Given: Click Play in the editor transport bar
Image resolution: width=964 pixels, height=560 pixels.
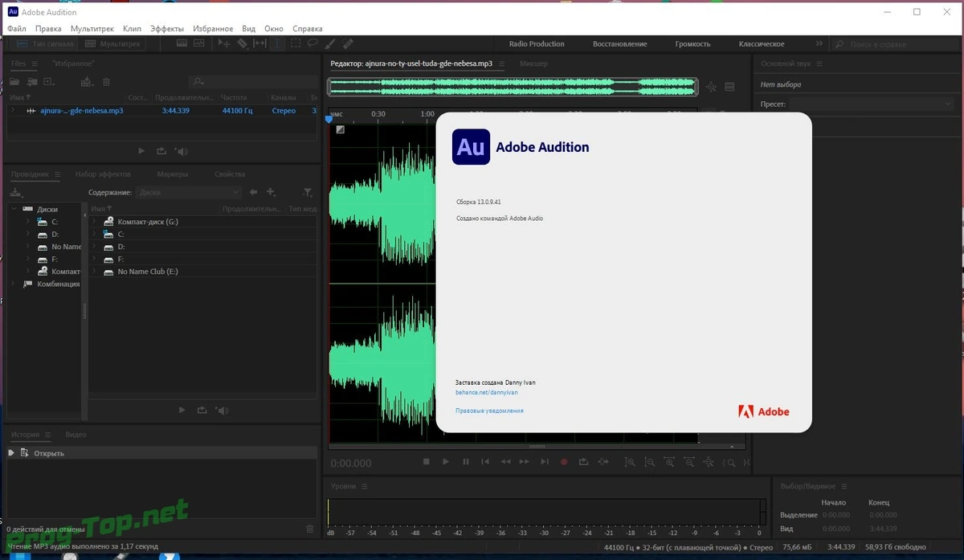Looking at the screenshot, I should 446,461.
